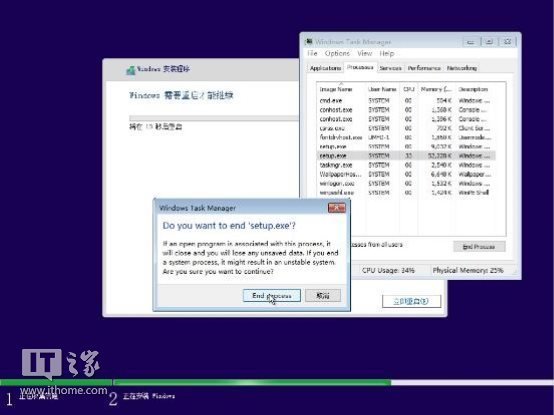Viewport: 554px width, 415px height.
Task: Click the 'Do you want to end setup.exe?' heading
Action: (x=229, y=226)
